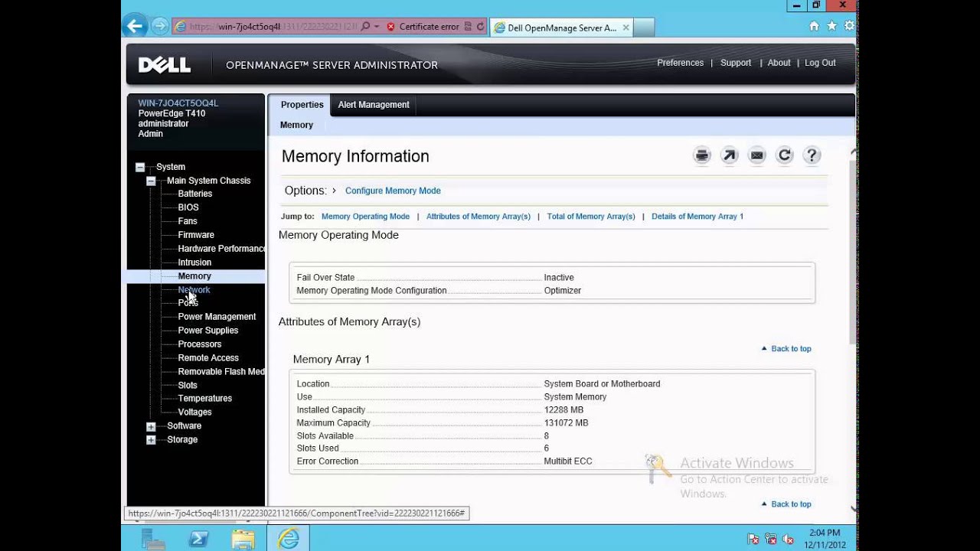Select Network in the tree
980x551 pixels.
194,290
